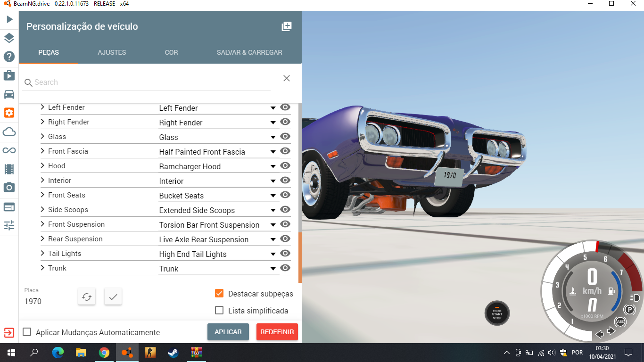This screenshot has height=362, width=644.
Task: Click the red Redefinir button
Action: point(277,332)
